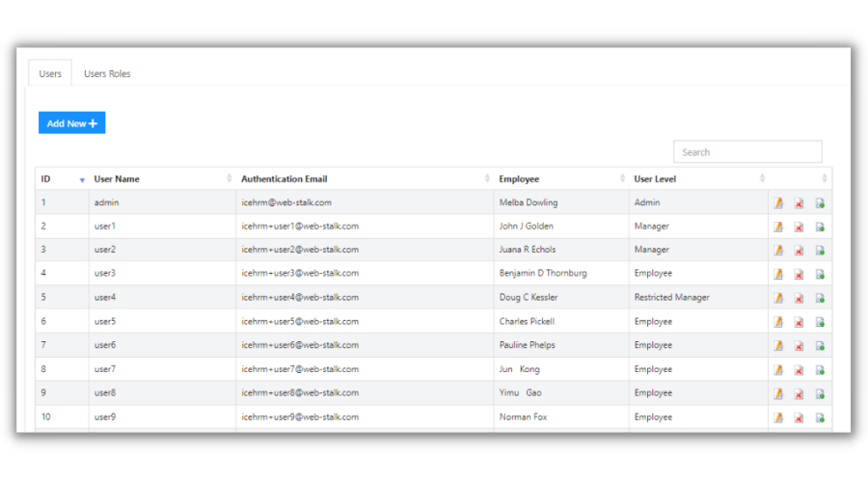Copy the user5 Charles Pickell record
The height and width of the screenshot is (482, 868).
(x=820, y=322)
